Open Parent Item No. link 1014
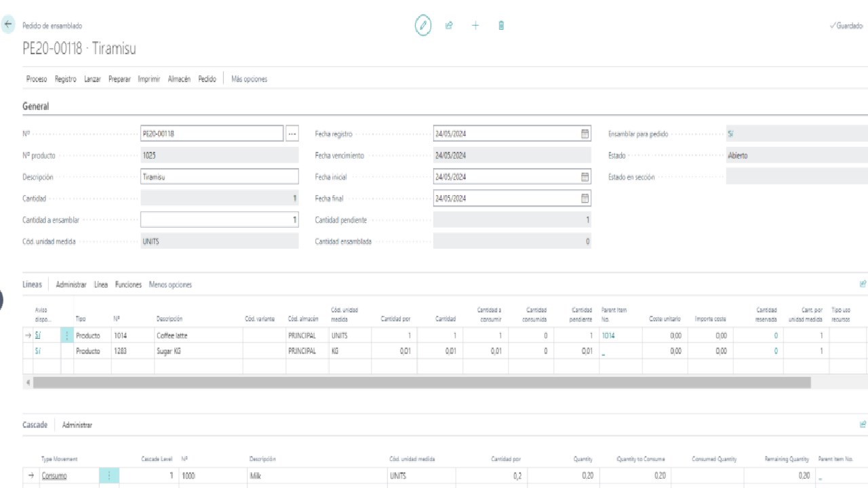This screenshot has width=868, height=488. [x=608, y=335]
